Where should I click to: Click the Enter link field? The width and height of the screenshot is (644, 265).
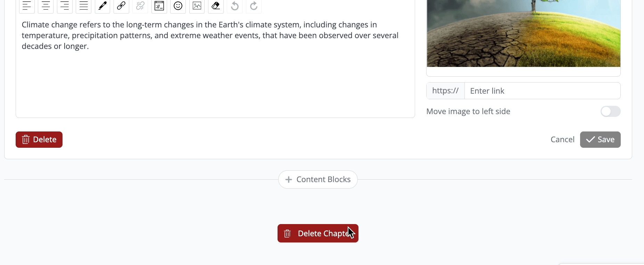[542, 91]
